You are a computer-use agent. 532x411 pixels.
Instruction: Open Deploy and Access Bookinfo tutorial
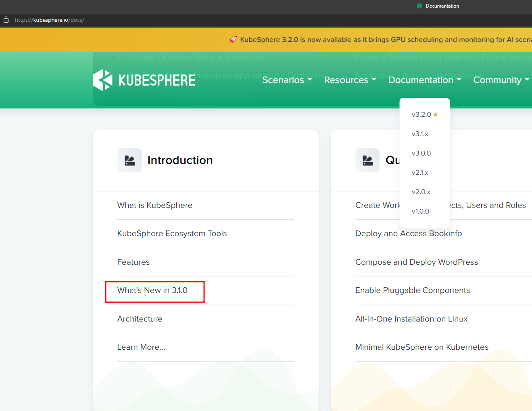tap(409, 233)
